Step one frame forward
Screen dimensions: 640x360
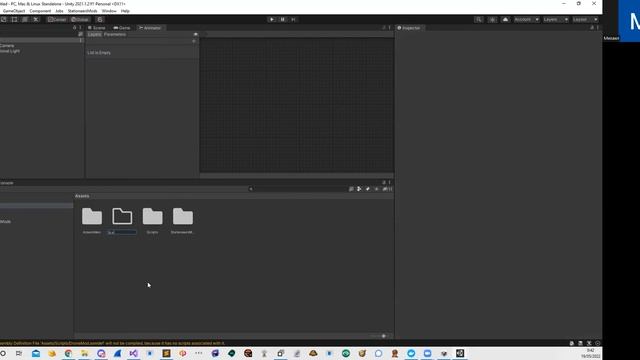tap(293, 20)
